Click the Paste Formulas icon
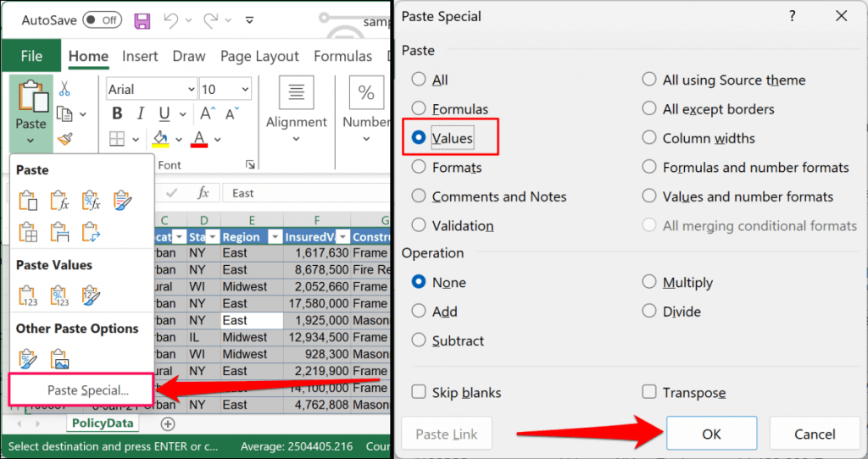The width and height of the screenshot is (868, 459). click(59, 200)
